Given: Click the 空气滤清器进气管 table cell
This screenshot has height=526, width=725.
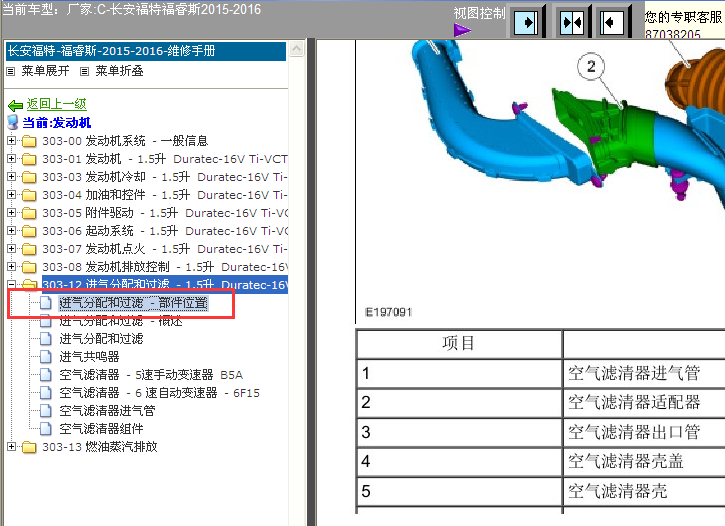Looking at the screenshot, I should pos(644,373).
